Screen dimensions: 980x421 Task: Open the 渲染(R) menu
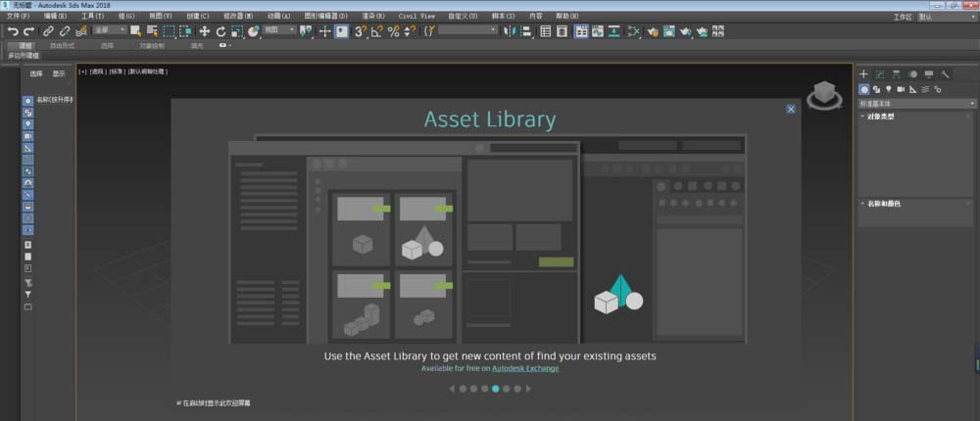[373, 16]
